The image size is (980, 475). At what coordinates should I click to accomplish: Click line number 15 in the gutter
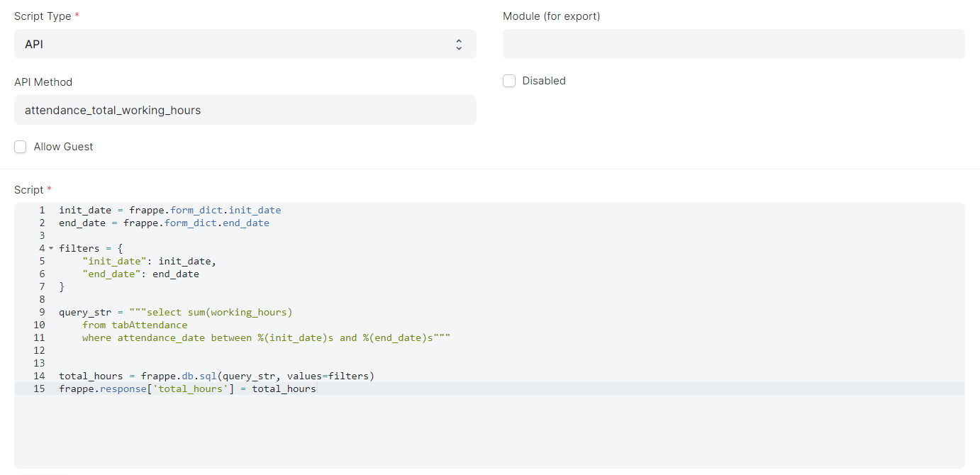39,389
